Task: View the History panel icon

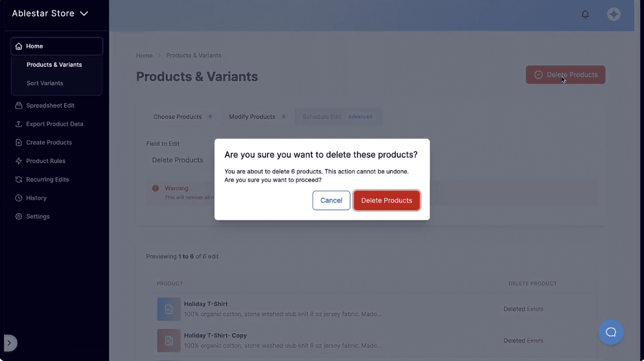Action: coord(18,197)
